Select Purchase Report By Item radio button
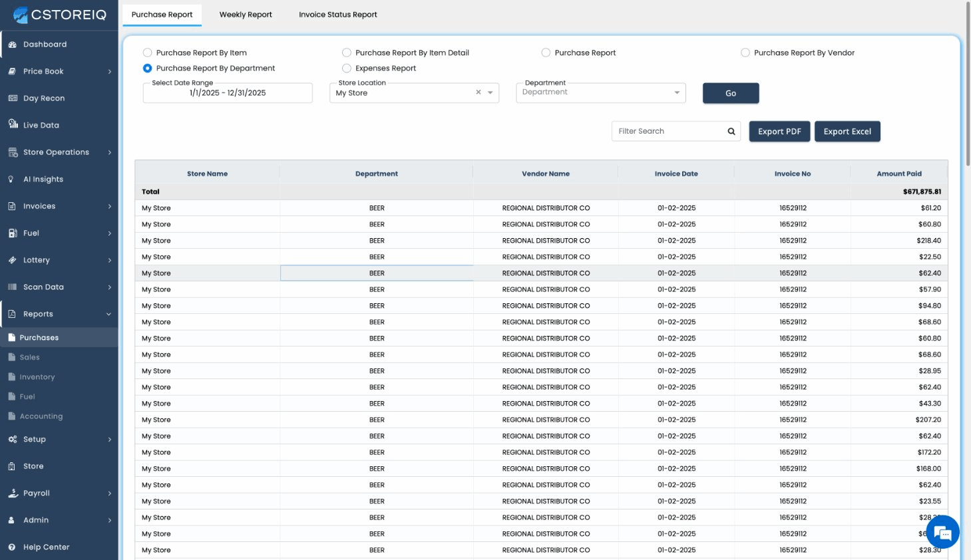This screenshot has width=971, height=560. click(x=148, y=53)
